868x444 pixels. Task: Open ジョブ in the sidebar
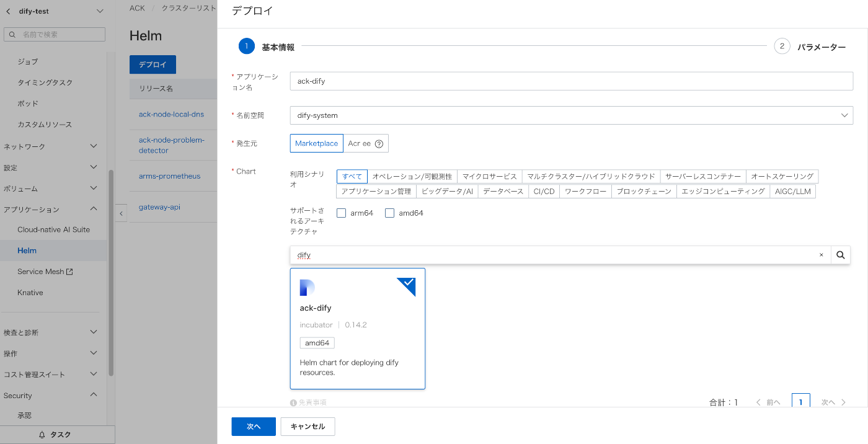pyautogui.click(x=27, y=61)
